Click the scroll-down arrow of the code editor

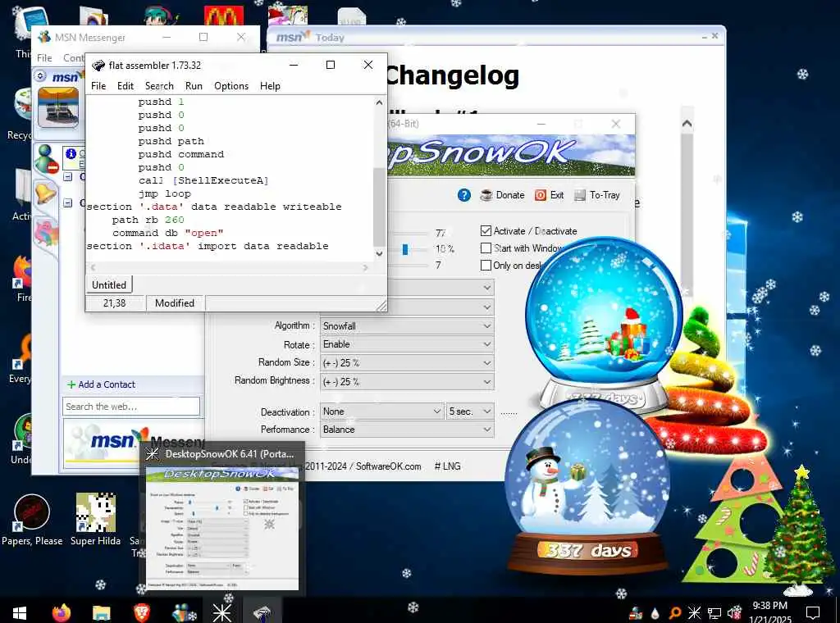[x=379, y=253]
